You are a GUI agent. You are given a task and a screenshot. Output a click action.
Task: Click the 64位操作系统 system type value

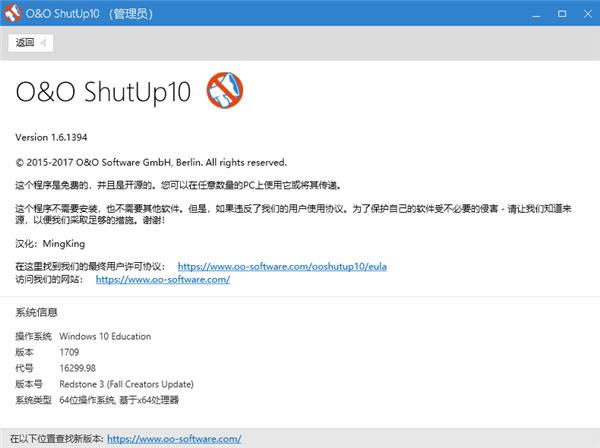point(119,400)
